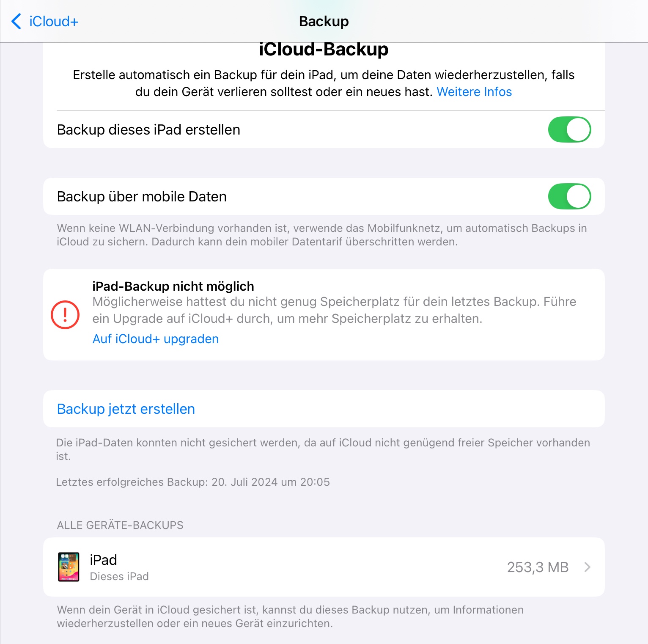Tap the 'iPad-Backup nicht möglich' warning title
648x644 pixels.
(x=173, y=286)
